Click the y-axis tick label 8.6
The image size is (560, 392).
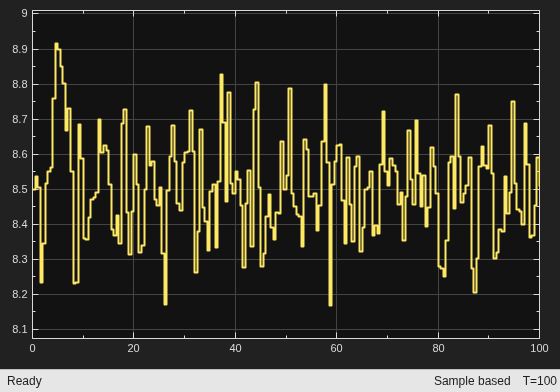[20, 154]
